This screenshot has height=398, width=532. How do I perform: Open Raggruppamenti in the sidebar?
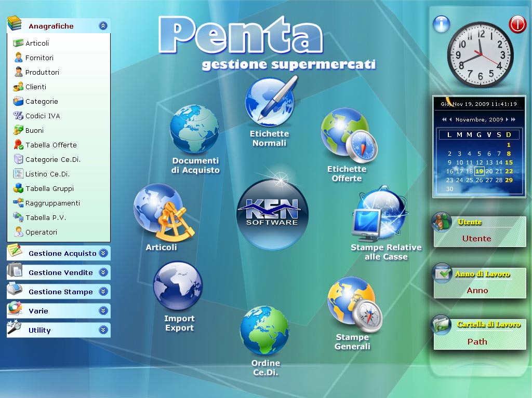52,203
